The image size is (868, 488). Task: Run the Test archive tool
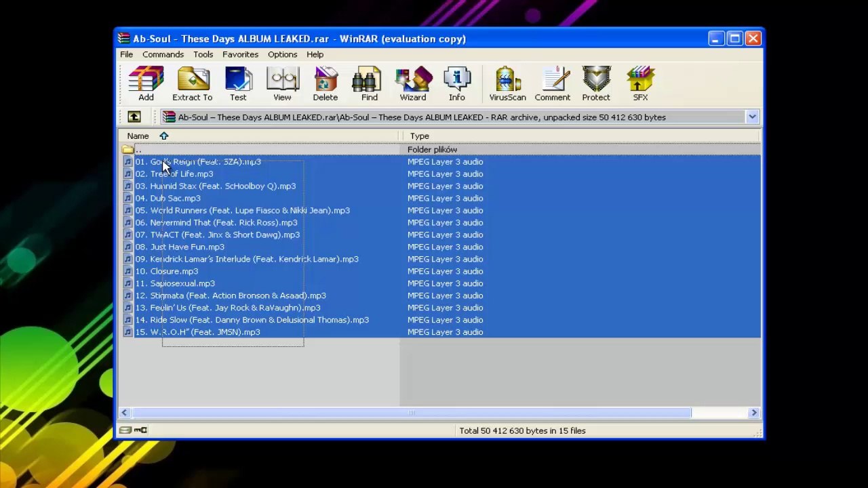pyautogui.click(x=238, y=84)
